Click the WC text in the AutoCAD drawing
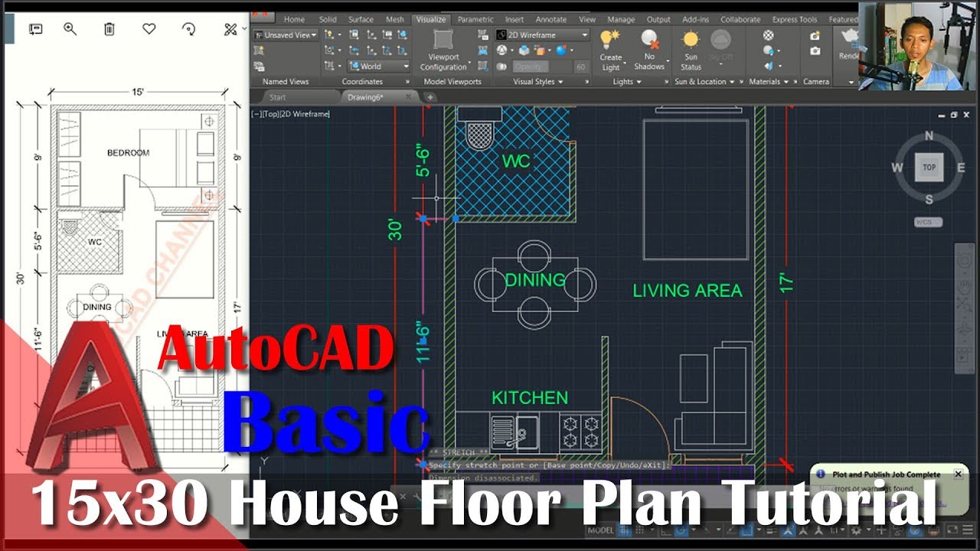 coord(516,161)
